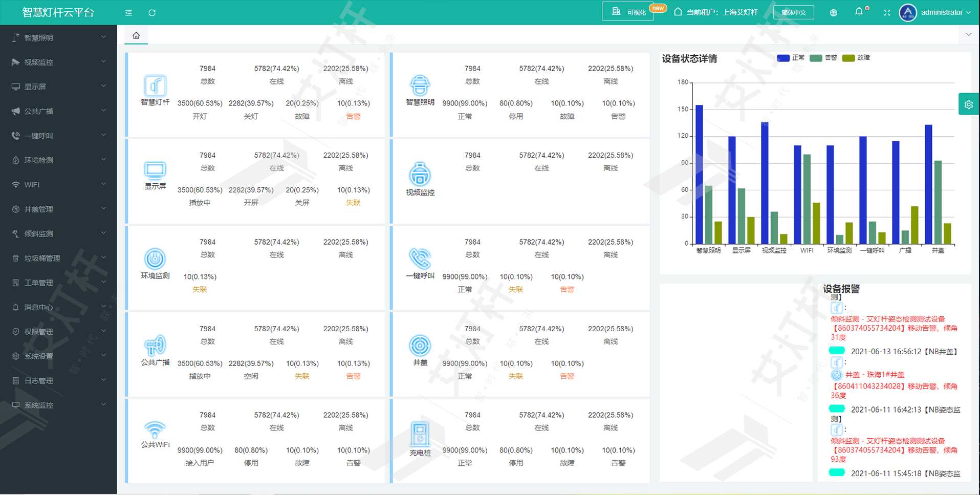Expand the 环境检测 sidebar menu

[x=58, y=160]
